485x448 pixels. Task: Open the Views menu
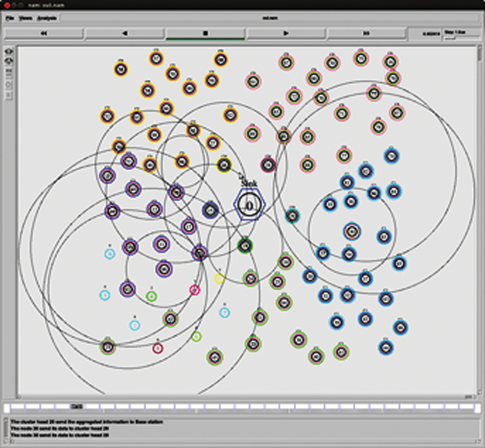click(x=26, y=18)
